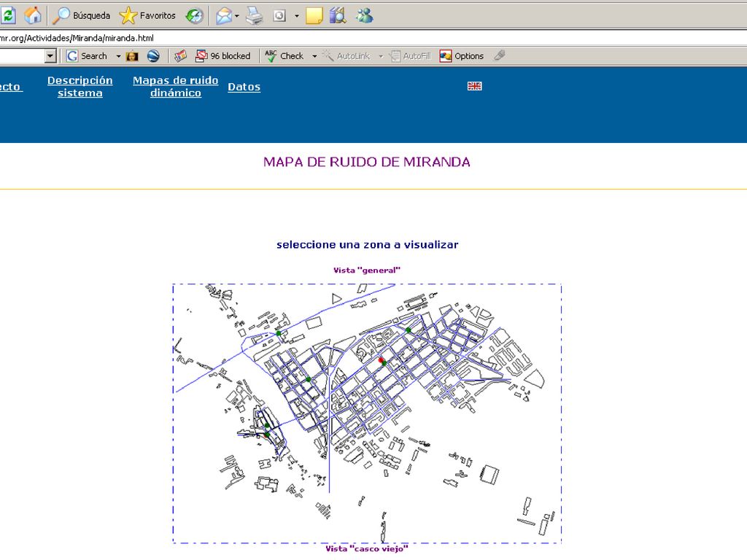The width and height of the screenshot is (747, 560).
Task: Expand the Search options arrow
Action: (118, 56)
